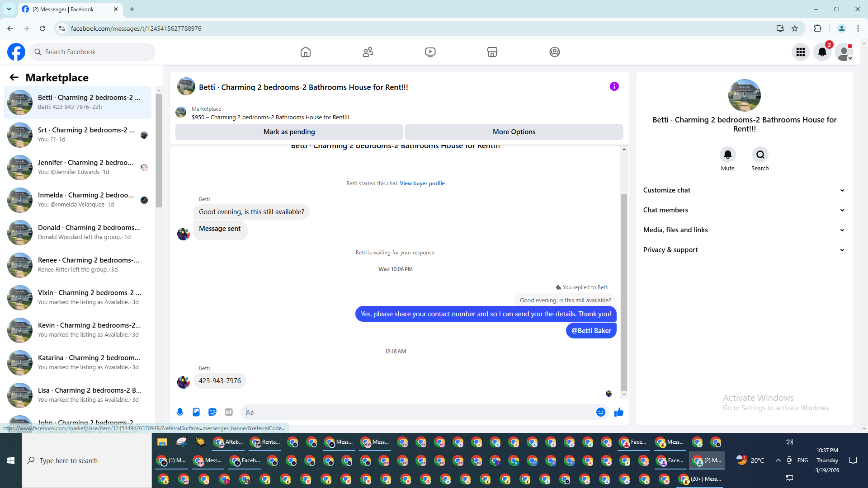Expand the Customize chat section
Image resolution: width=868 pixels, height=488 pixels.
click(744, 190)
